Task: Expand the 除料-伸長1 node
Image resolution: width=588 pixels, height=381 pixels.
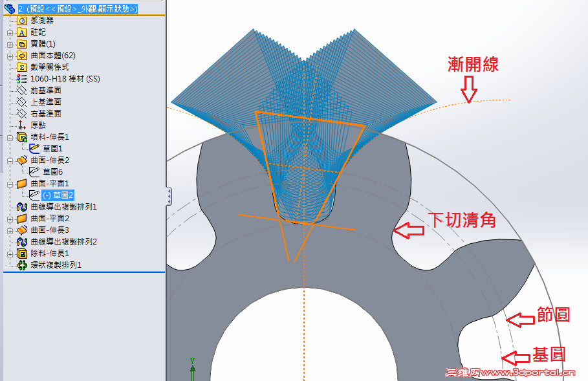Action: pyautogui.click(x=10, y=254)
